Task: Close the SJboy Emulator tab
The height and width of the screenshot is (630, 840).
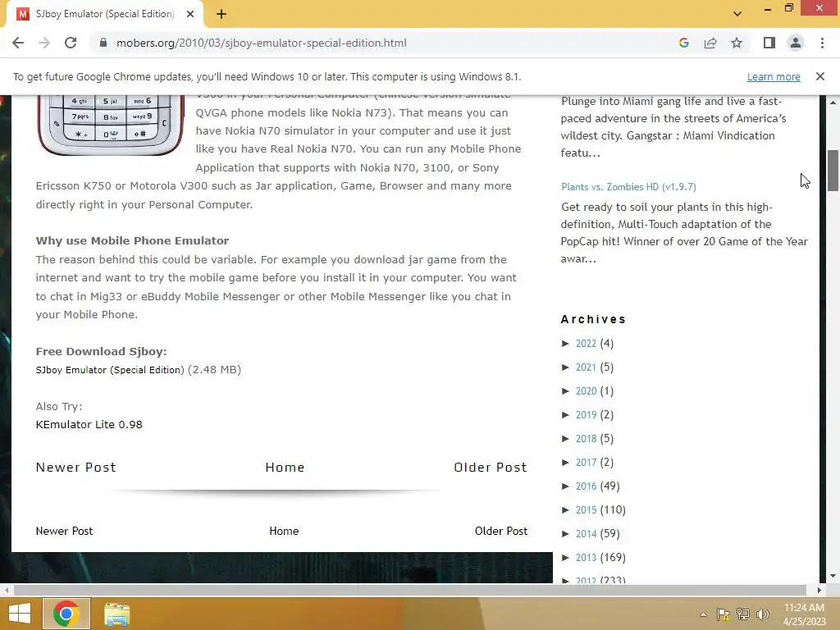Action: click(x=190, y=15)
